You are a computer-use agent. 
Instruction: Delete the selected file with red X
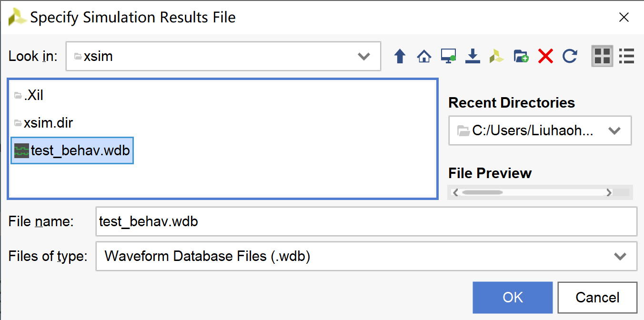click(545, 57)
